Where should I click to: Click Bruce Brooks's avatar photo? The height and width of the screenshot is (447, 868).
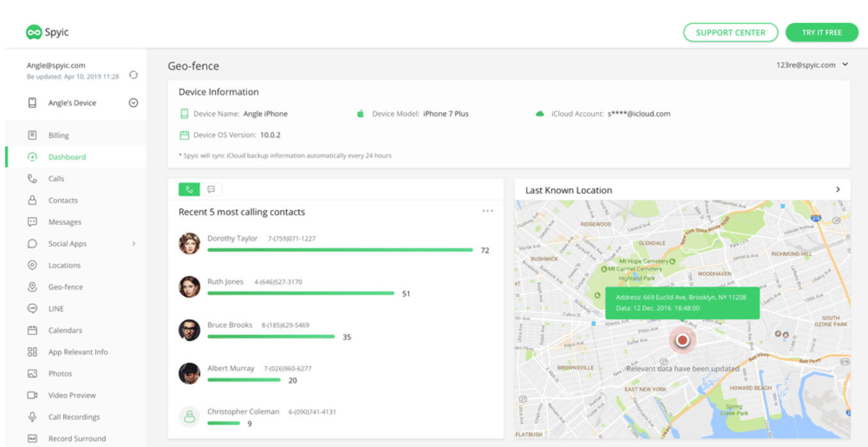point(189,330)
